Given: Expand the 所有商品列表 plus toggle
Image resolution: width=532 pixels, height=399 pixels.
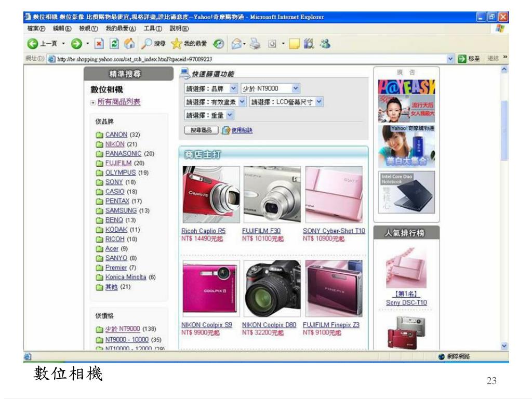Looking at the screenshot, I should [92, 102].
